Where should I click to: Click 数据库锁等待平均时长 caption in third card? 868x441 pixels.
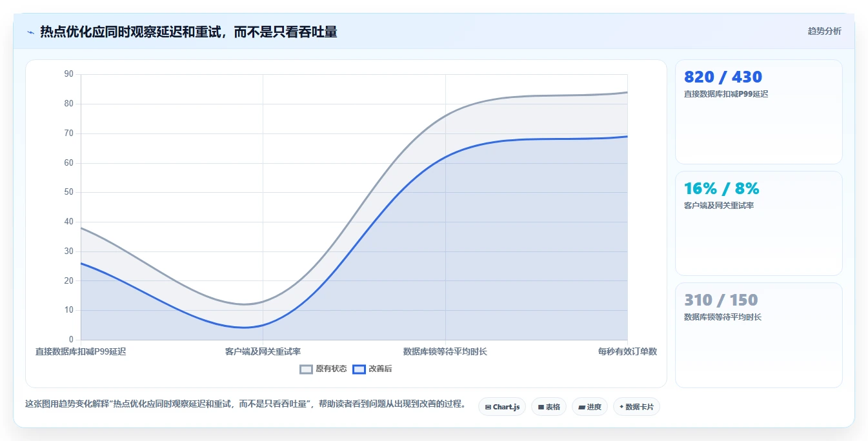pos(723,317)
